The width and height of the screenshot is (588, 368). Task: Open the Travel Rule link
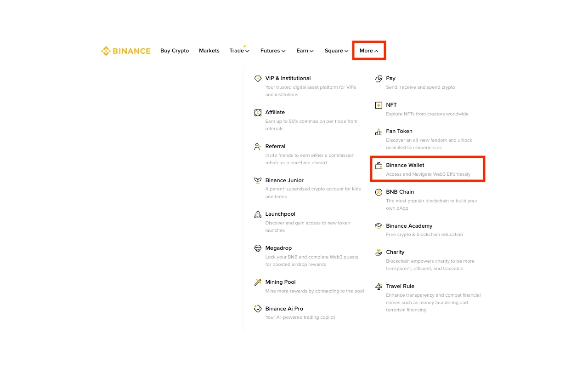tap(400, 286)
